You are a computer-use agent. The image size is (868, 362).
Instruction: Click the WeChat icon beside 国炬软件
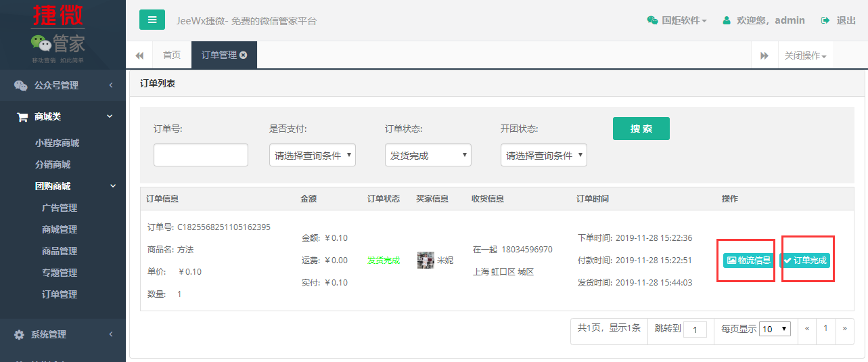pyautogui.click(x=652, y=20)
